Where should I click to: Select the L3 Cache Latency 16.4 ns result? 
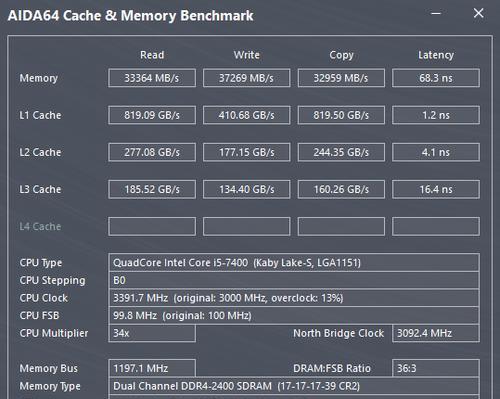436,189
